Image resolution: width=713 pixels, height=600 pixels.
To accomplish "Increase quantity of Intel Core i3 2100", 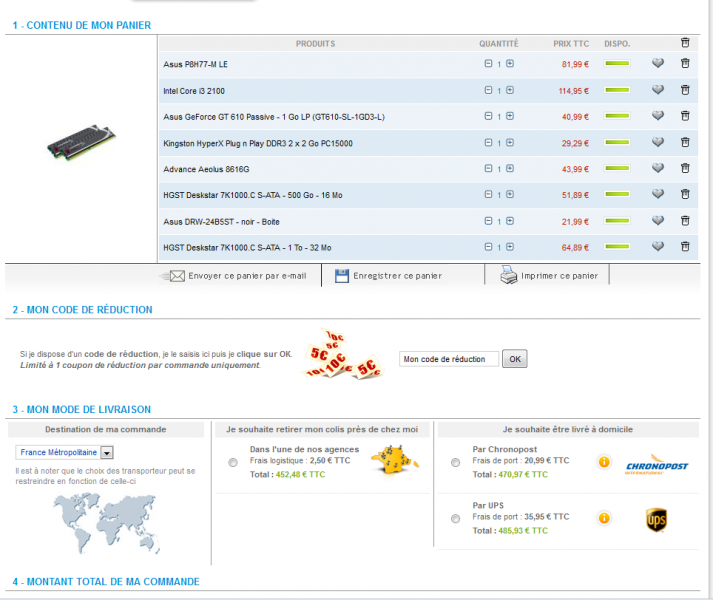I will click(x=510, y=90).
